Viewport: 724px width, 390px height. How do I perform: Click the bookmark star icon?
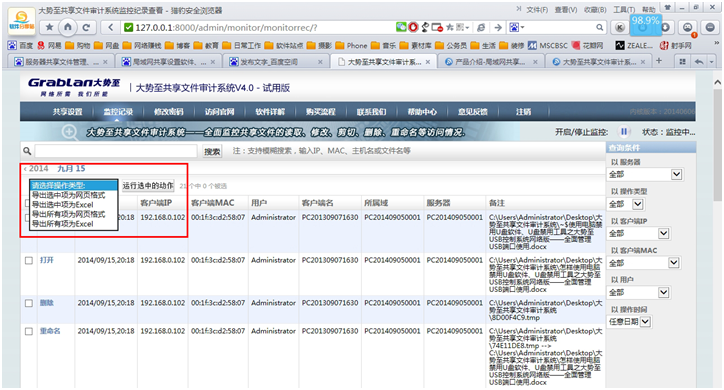(x=49, y=27)
